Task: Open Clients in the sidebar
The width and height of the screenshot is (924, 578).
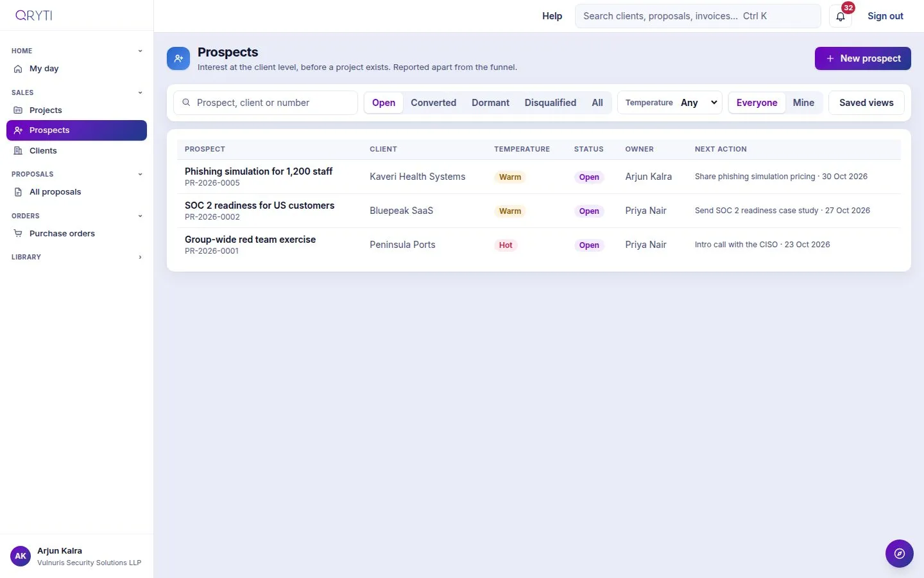Action: click(76, 151)
